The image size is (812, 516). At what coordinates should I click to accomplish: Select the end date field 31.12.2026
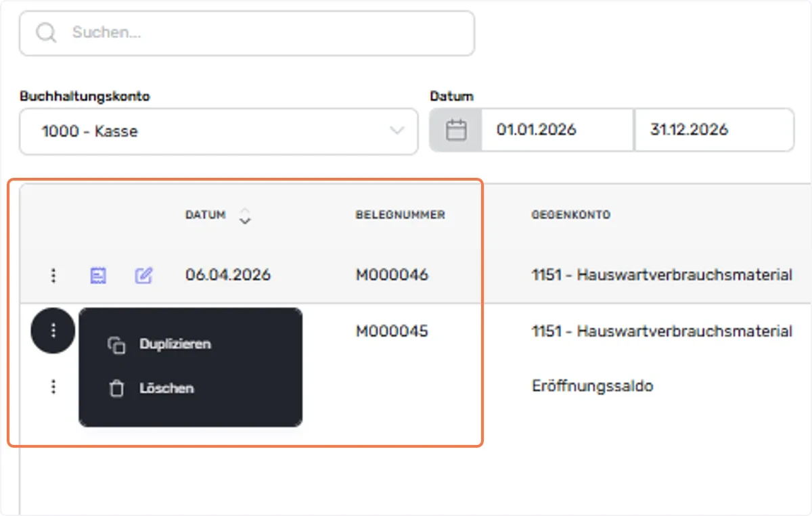point(714,130)
